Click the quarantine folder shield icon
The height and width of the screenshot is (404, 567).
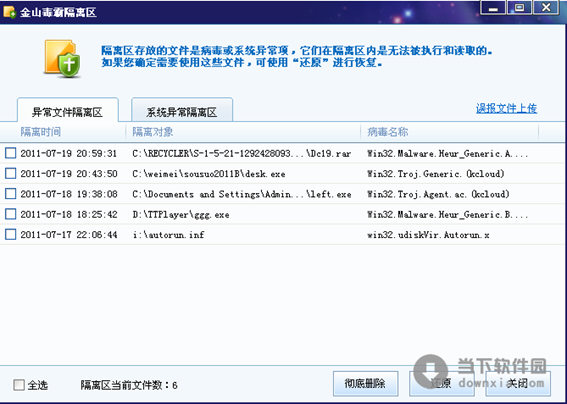click(x=62, y=59)
